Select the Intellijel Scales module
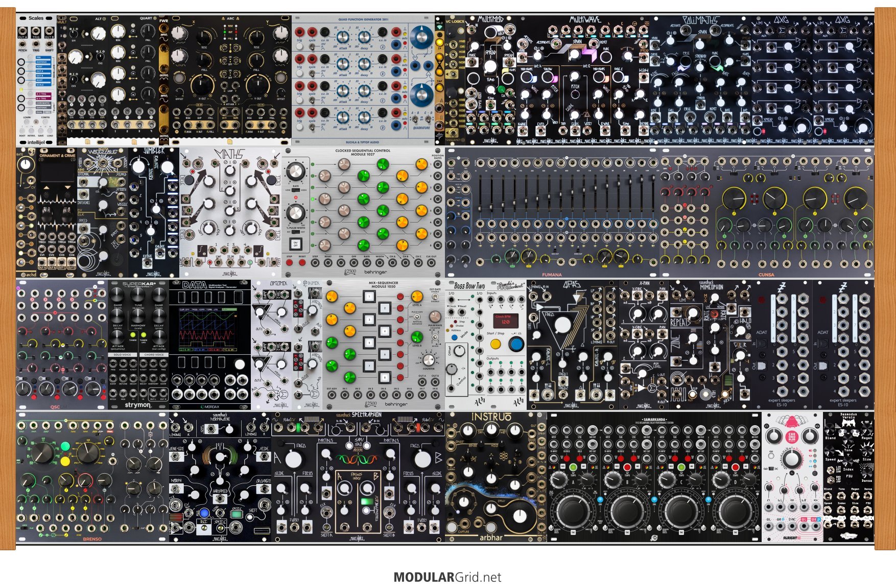The width and height of the screenshot is (896, 588). [x=36, y=80]
